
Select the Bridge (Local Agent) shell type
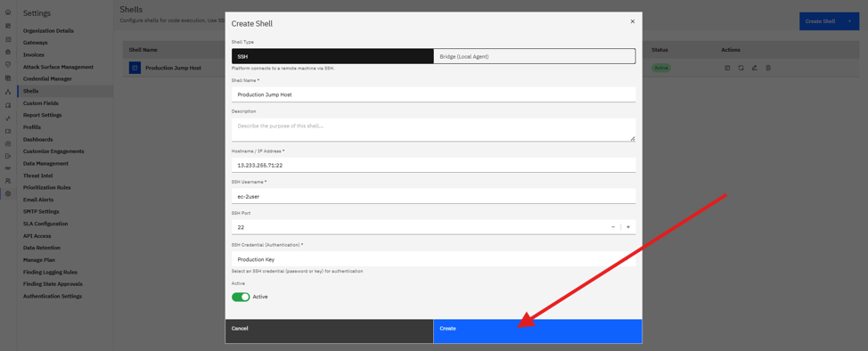point(535,56)
